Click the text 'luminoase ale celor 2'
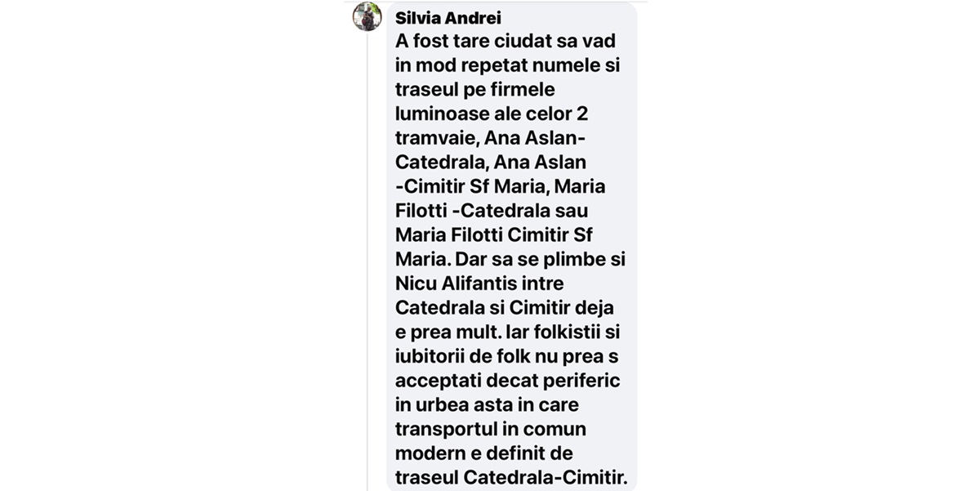This screenshot has width=980, height=491. point(491,114)
